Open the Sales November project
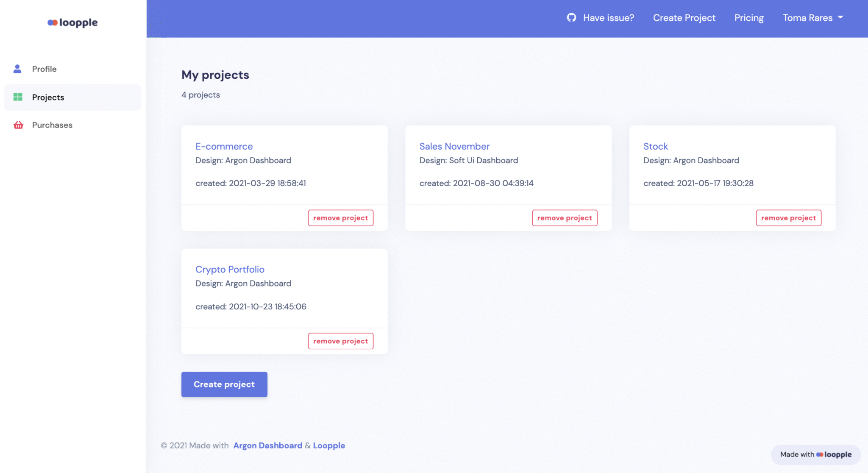Viewport: 868px width, 473px height. [454, 146]
